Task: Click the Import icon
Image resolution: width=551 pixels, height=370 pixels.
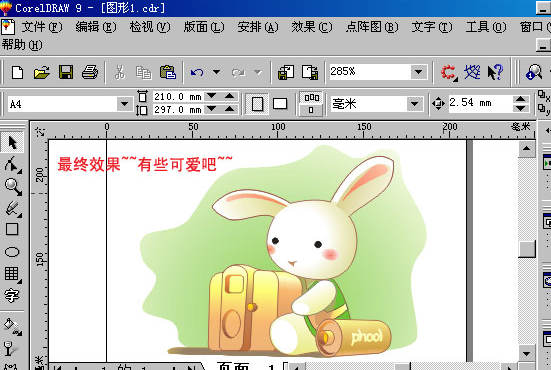Action: click(286, 73)
